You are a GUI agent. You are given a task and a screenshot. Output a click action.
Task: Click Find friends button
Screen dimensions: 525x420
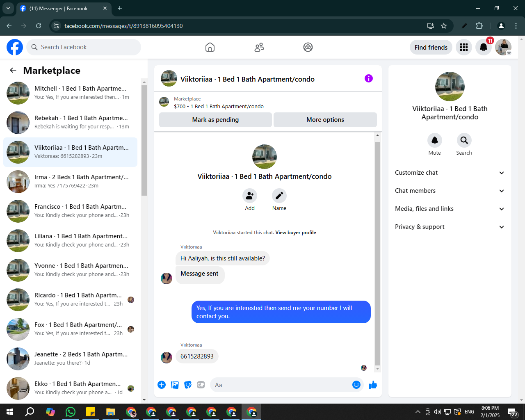click(x=431, y=47)
